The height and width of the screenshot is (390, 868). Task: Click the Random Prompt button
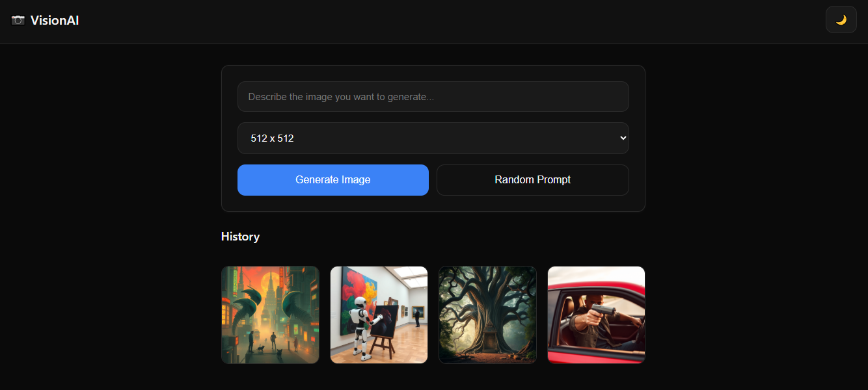pyautogui.click(x=532, y=179)
